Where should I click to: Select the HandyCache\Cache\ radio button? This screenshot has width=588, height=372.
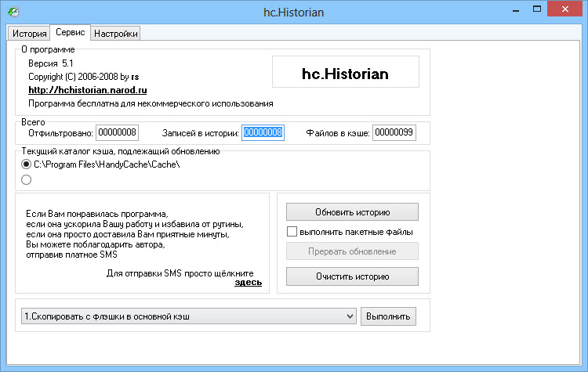tap(26, 164)
